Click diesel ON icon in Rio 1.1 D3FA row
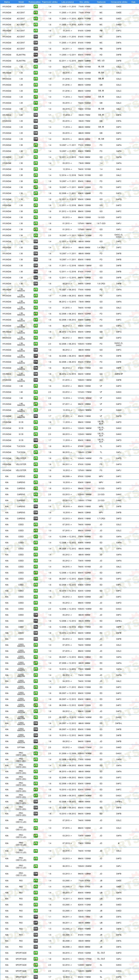The height and width of the screenshot is (980, 139). pos(36,917)
